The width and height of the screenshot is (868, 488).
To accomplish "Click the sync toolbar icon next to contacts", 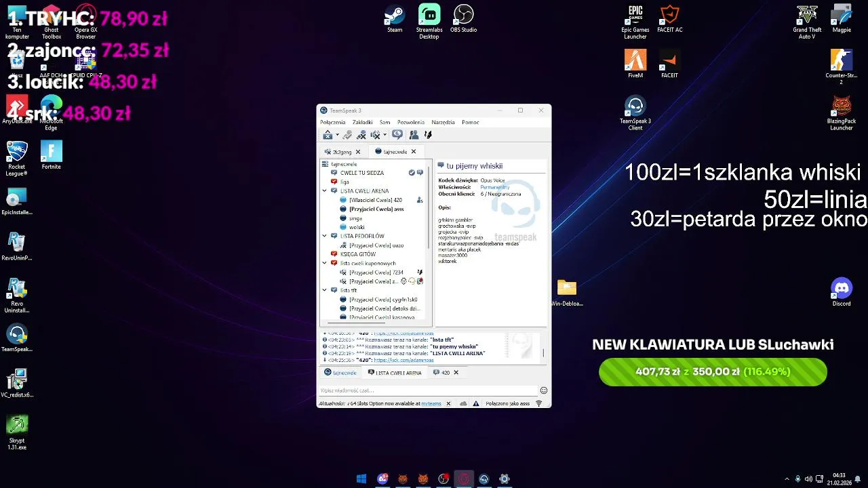I will (428, 135).
